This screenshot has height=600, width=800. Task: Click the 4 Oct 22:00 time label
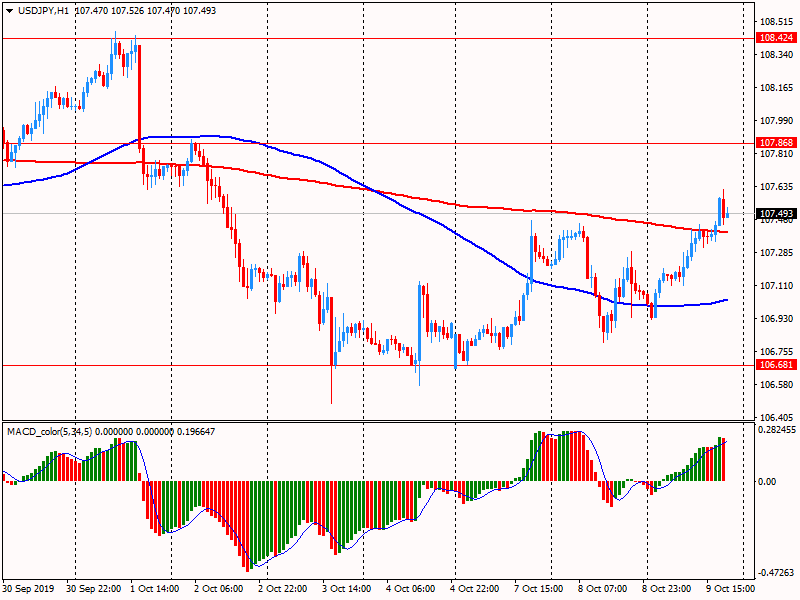[475, 589]
